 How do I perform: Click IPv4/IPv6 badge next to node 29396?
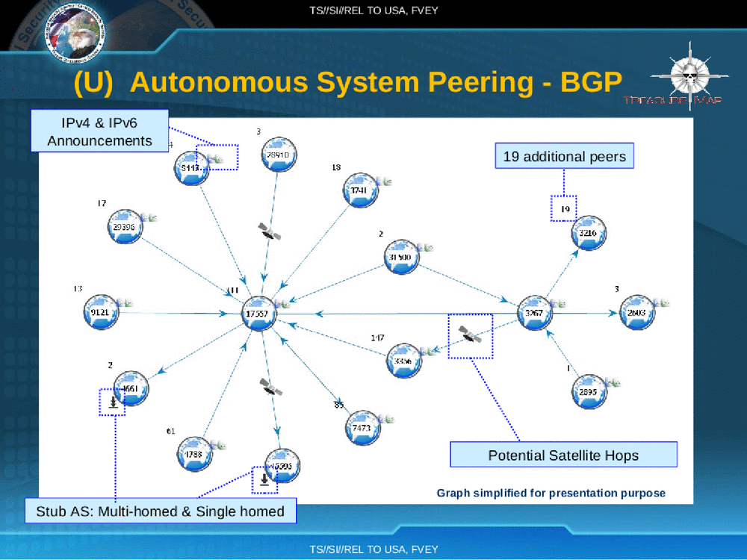pyautogui.click(x=149, y=217)
